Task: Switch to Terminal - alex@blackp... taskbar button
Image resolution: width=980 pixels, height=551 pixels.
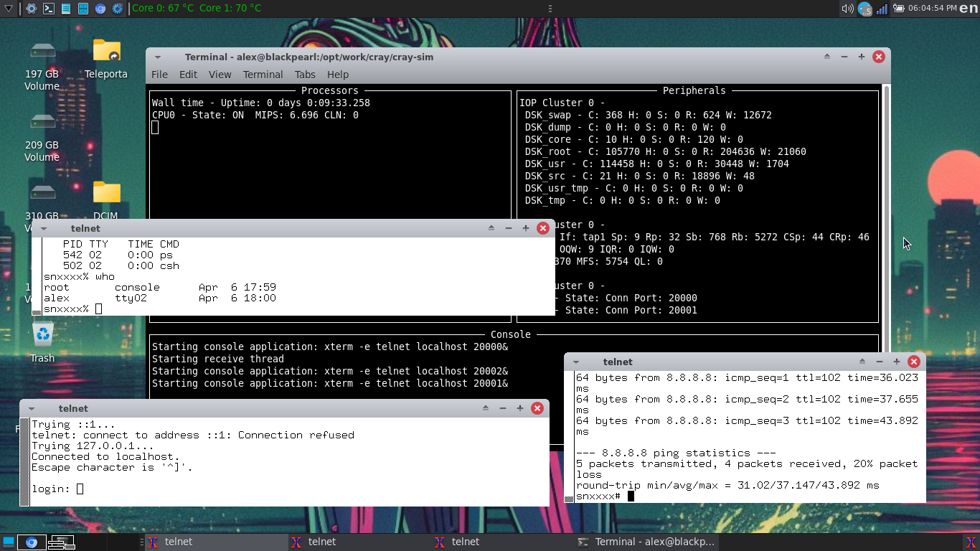Action: pyautogui.click(x=646, y=542)
